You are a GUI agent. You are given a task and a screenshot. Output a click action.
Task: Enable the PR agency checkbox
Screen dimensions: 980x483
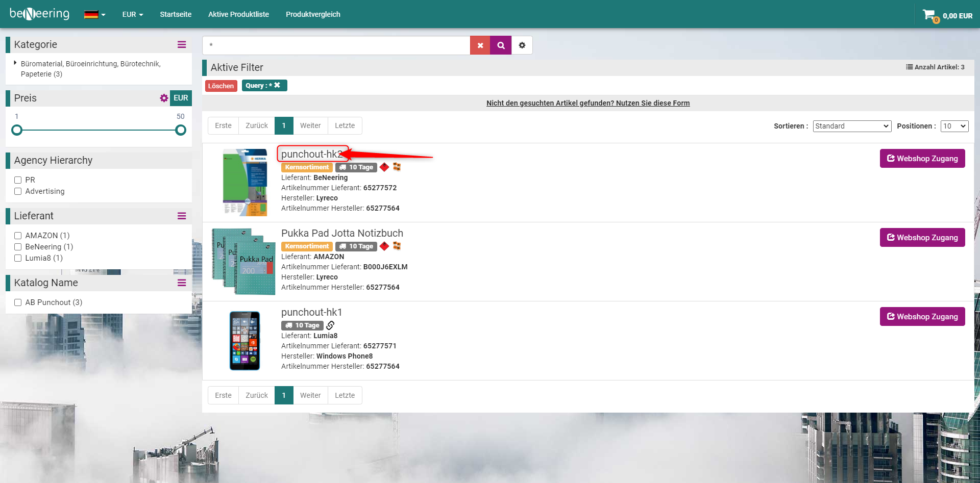18,180
